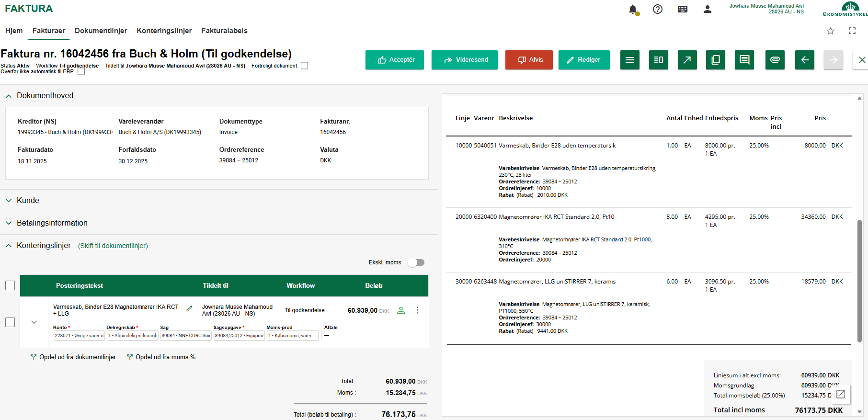Click the user profile icon
This screenshot has height=420, width=868.
[707, 9]
